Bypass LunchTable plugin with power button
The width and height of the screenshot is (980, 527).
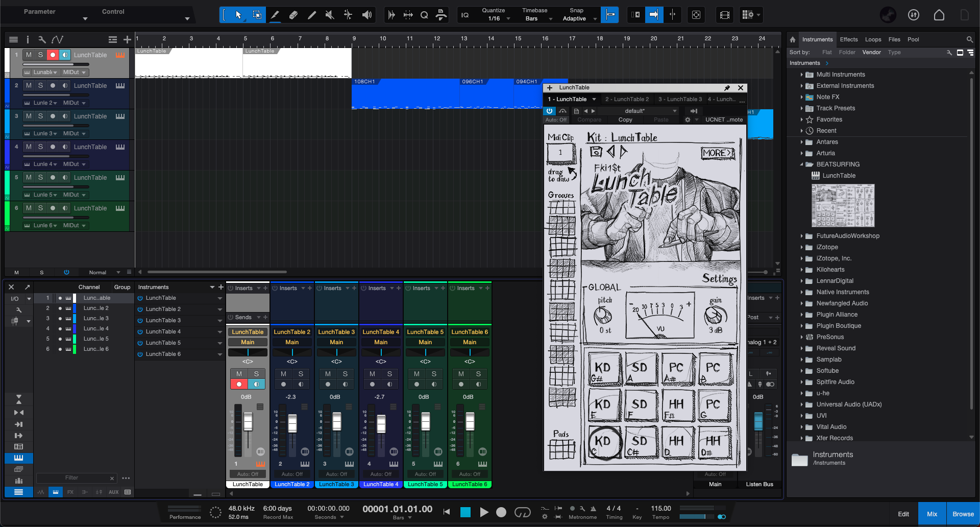[550, 111]
